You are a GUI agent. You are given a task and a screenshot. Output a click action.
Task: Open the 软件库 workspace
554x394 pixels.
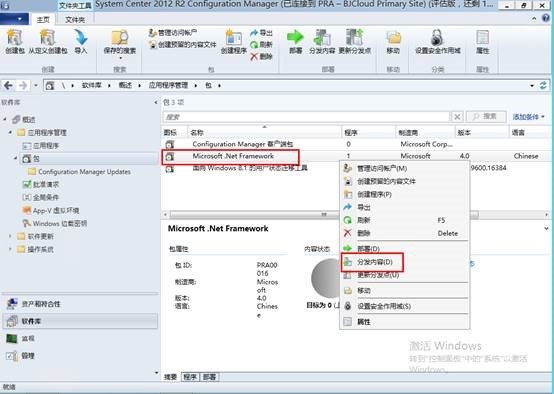(80, 321)
